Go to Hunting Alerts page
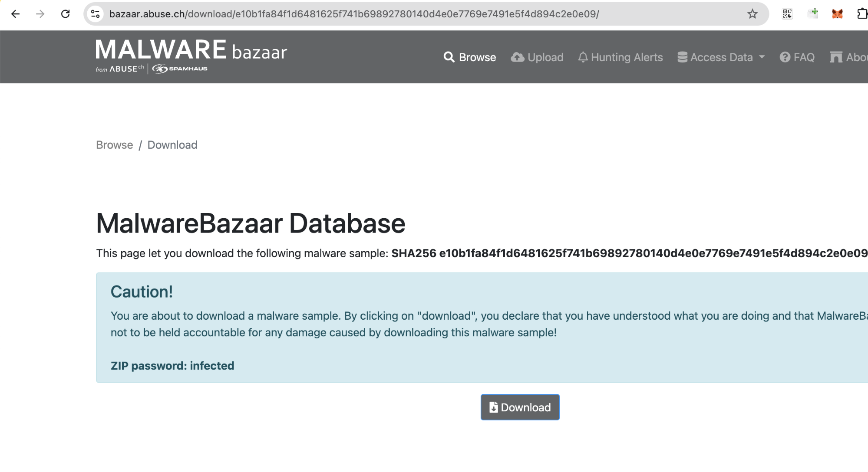 (x=620, y=57)
